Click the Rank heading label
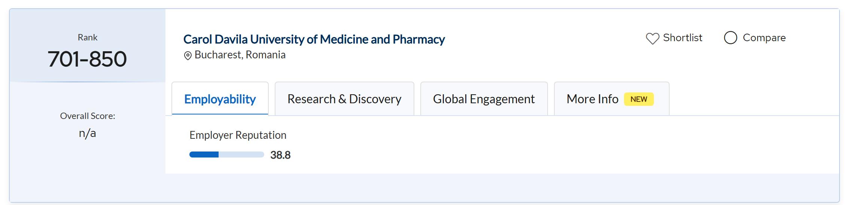 click(x=88, y=37)
